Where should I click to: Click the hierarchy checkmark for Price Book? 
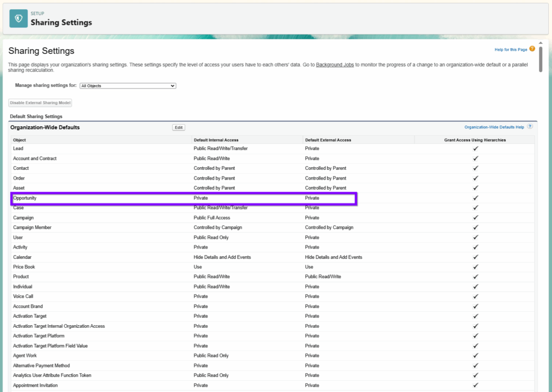click(475, 267)
